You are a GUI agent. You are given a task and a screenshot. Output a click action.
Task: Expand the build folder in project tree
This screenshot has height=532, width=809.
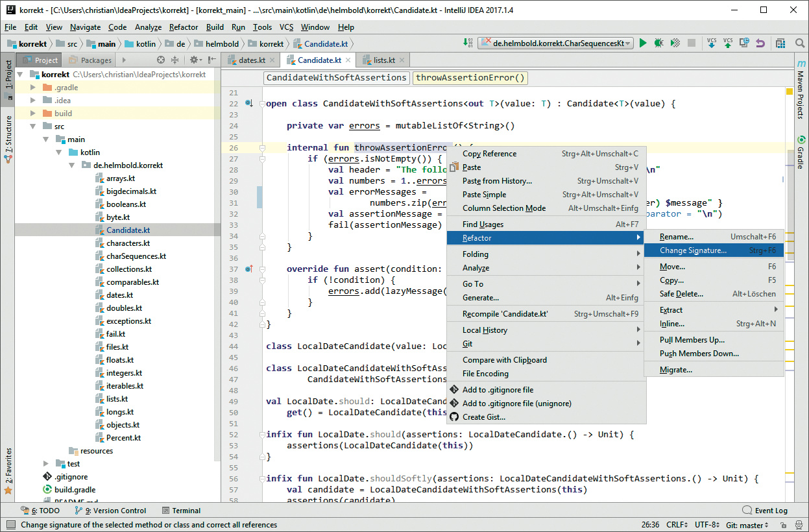coord(33,114)
